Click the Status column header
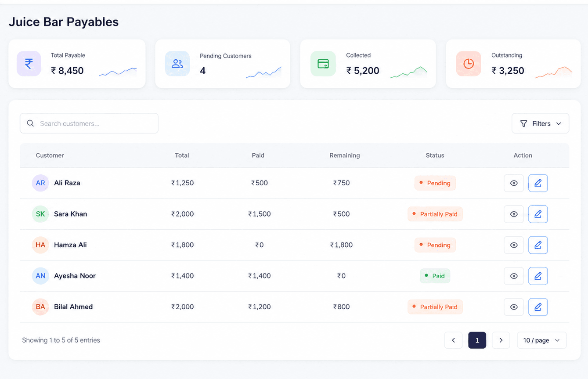This screenshot has height=379, width=588. coord(435,155)
